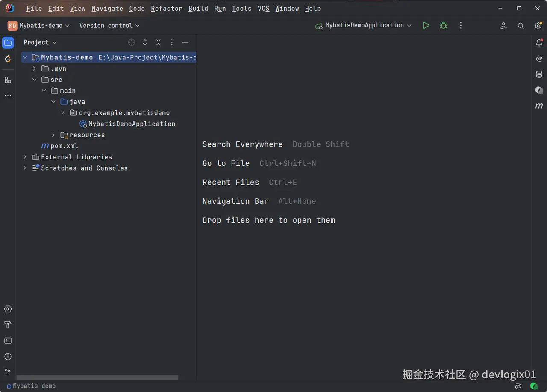The image size is (547, 392).
Task: Collapse all in Project panel
Action: (159, 42)
